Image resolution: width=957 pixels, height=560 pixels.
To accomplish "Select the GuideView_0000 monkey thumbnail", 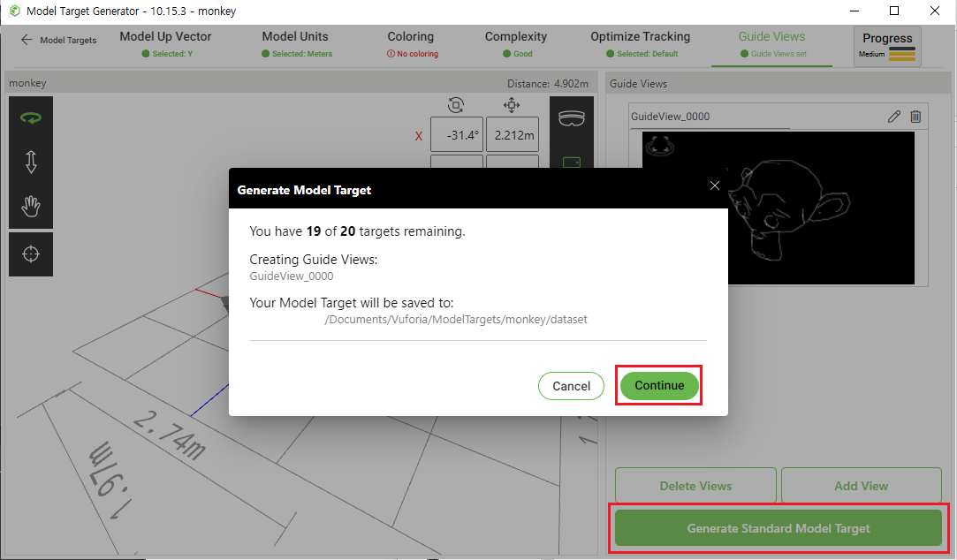I will [x=779, y=208].
